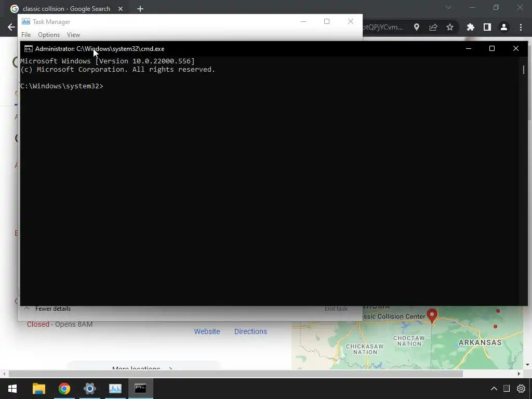Click ARKANSAS label on the map

[480, 342]
